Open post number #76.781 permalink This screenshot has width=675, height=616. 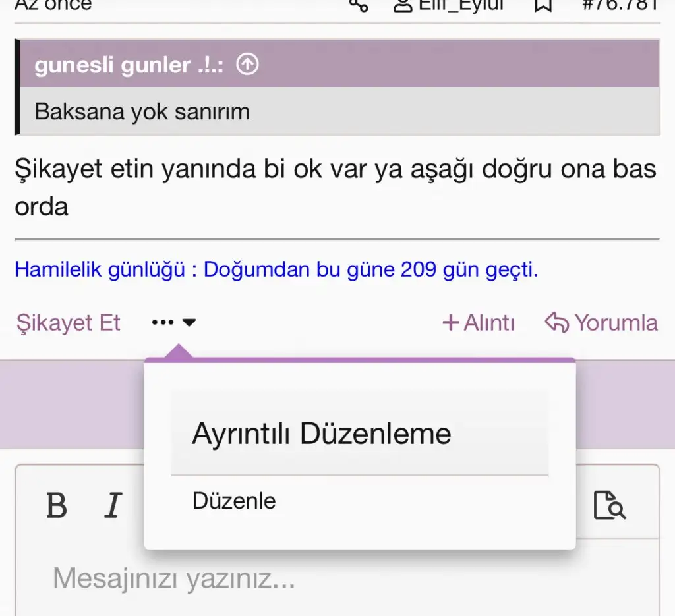click(620, 5)
